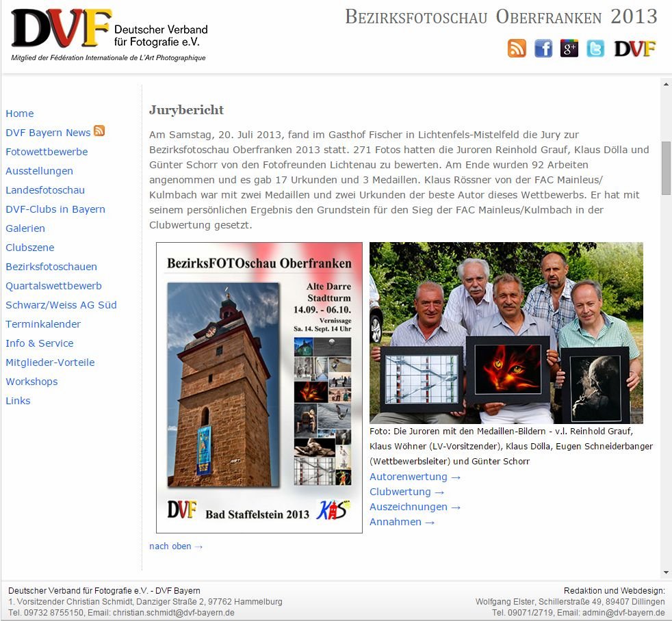Jump back up via nach oben link
The width and height of the screenshot is (672, 621).
176,546
